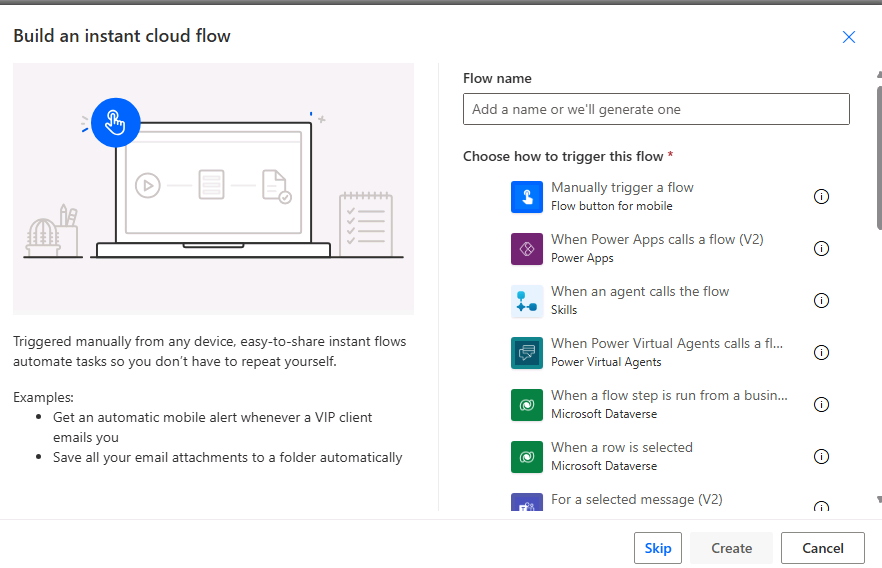The height and width of the screenshot is (568, 882).
Task: Show info for When a row is selected
Action: coord(821,457)
